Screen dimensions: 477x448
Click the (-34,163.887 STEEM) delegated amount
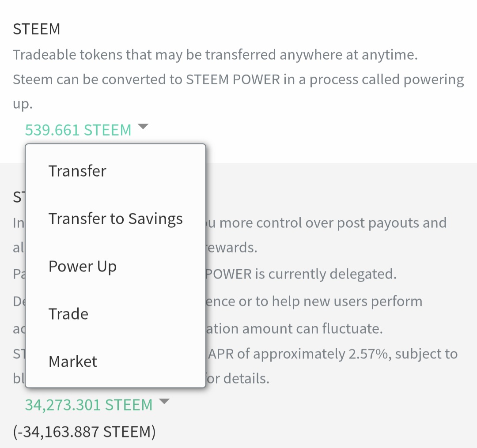(x=84, y=432)
